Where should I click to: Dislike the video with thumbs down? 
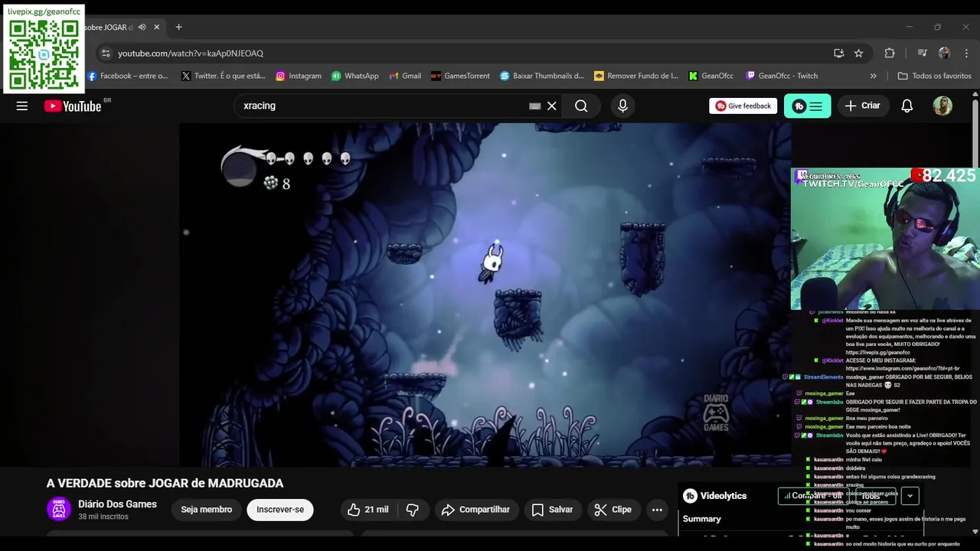(413, 510)
